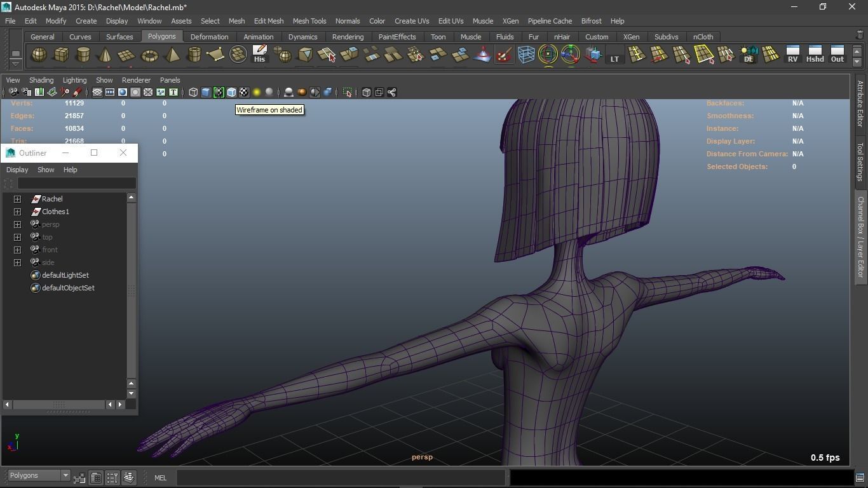Open the Shading panel menu
The width and height of the screenshot is (868, 488).
pyautogui.click(x=41, y=80)
